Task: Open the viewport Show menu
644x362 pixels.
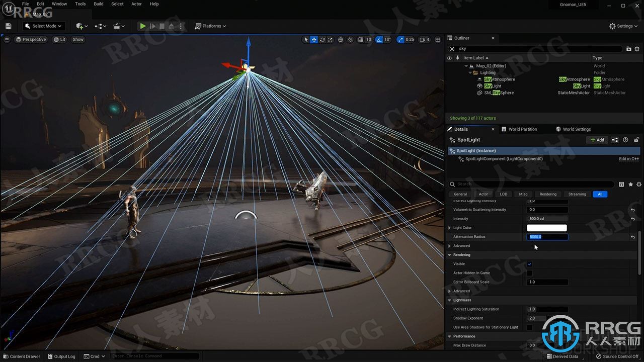Action: tap(78, 39)
